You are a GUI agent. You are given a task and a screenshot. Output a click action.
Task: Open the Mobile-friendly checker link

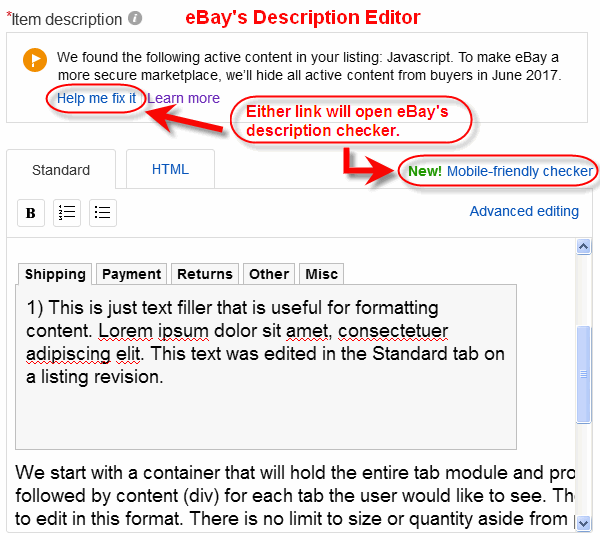point(520,171)
